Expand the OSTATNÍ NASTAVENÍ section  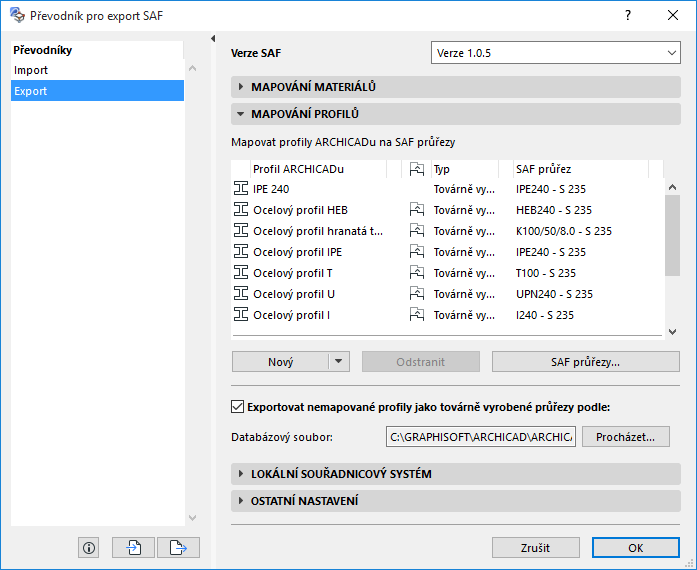[x=456, y=501]
